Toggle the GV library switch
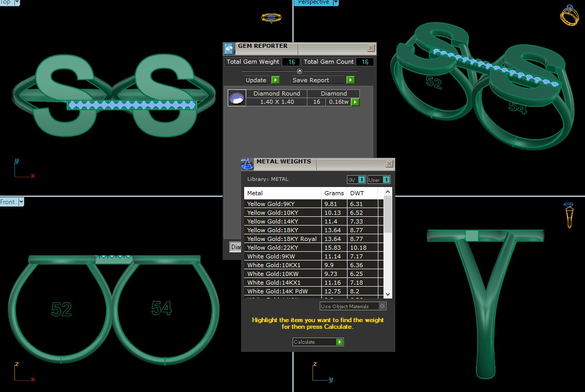The height and width of the screenshot is (392, 585). pyautogui.click(x=356, y=180)
